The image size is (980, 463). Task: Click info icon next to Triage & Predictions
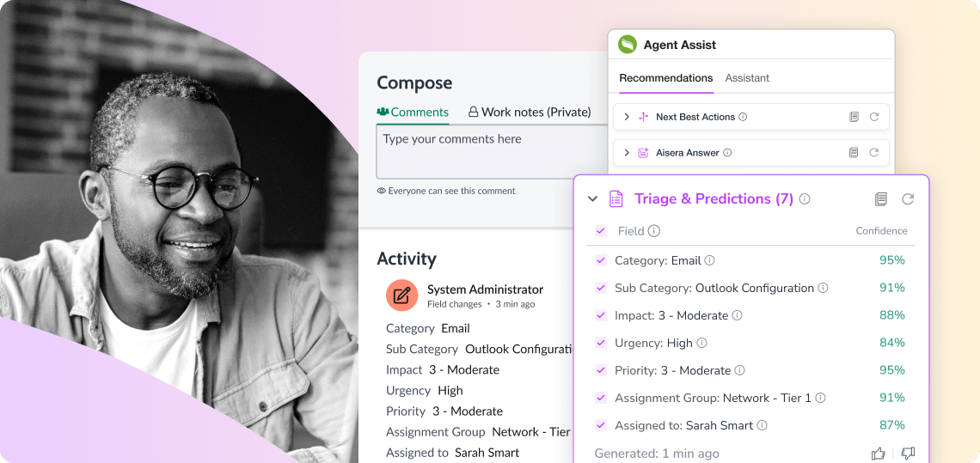pos(805,198)
